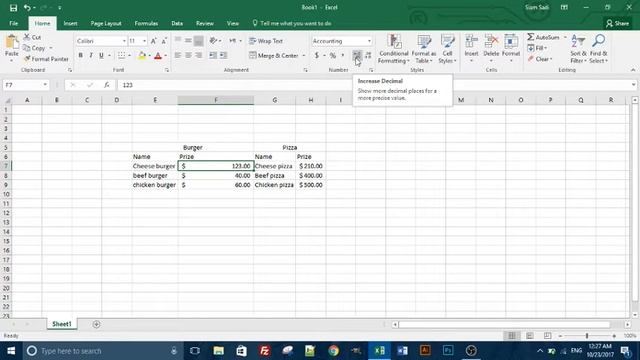Open Find & Select menu
The height and width of the screenshot is (360, 640).
[598, 49]
